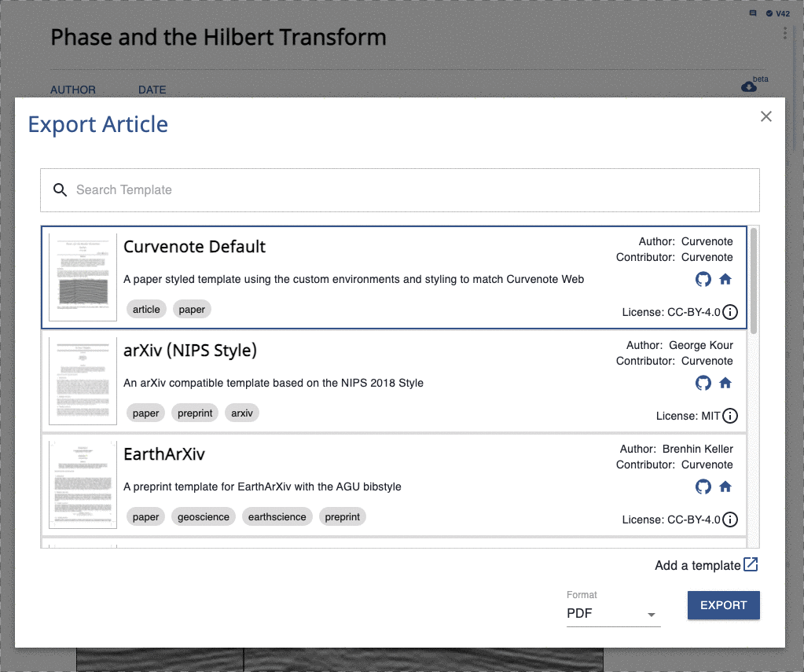Viewport: 804px width, 672px height.
Task: Click the 'paper' tag on EarthArXiv template
Action: click(x=145, y=516)
